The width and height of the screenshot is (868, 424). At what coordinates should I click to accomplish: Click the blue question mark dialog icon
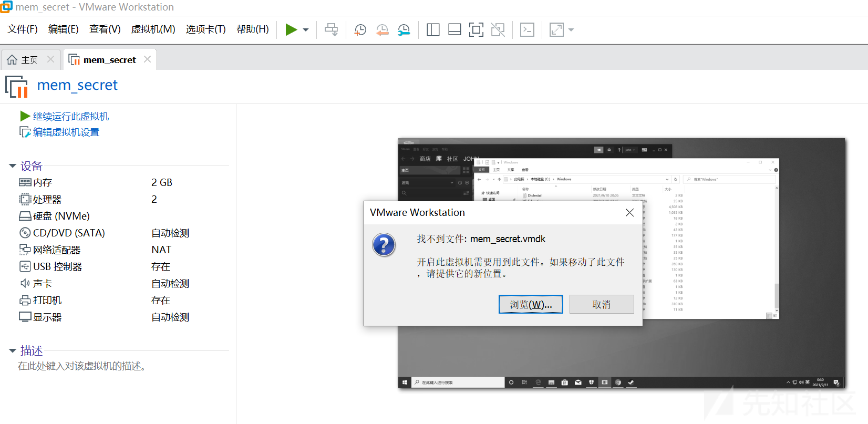[384, 245]
